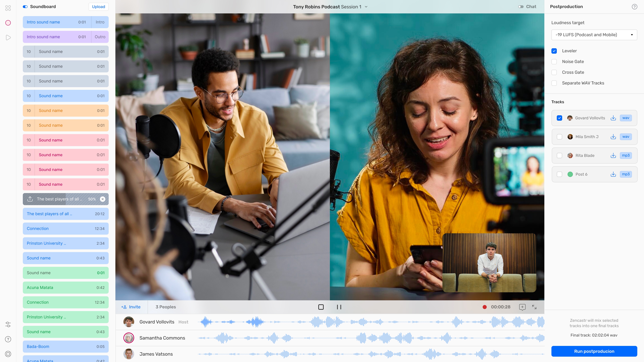644x362 pixels.
Task: Download Govard Vollovits track
Action: pos(613,118)
